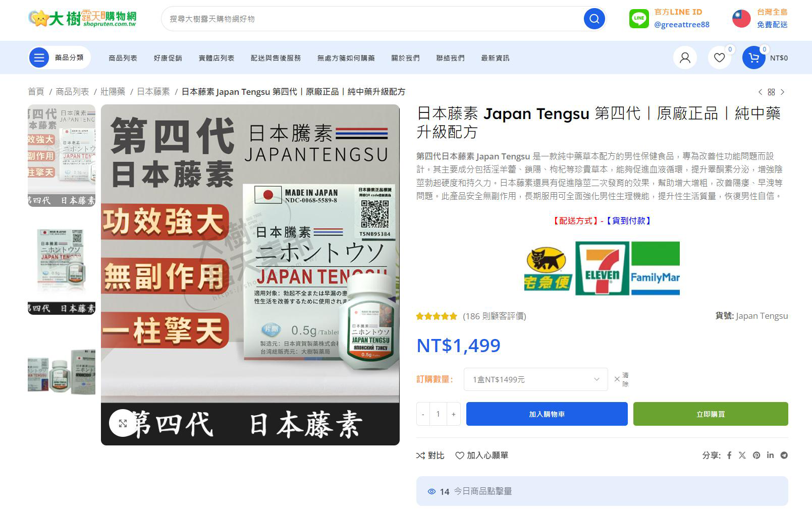This screenshot has height=512, width=812.
Task: Share on Pinterest icon
Action: click(x=756, y=455)
